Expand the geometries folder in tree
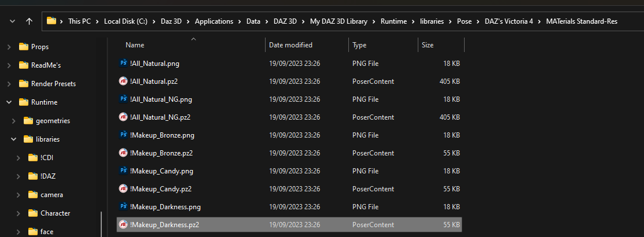The image size is (644, 237). point(14,121)
